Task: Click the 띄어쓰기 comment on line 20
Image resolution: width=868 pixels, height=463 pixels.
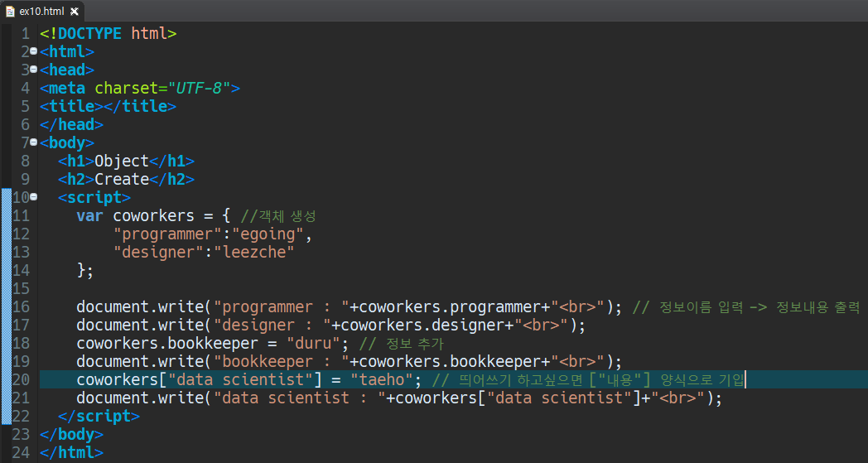Action: [588, 380]
